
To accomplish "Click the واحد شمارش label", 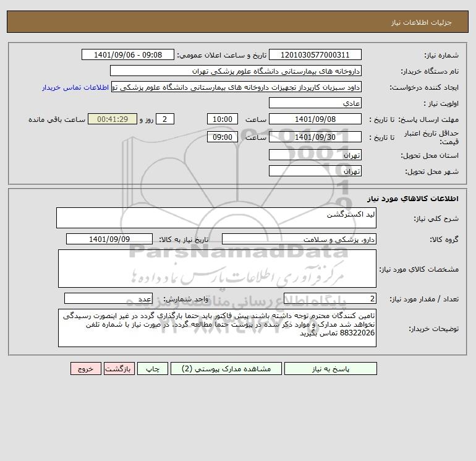I will [x=186, y=299].
